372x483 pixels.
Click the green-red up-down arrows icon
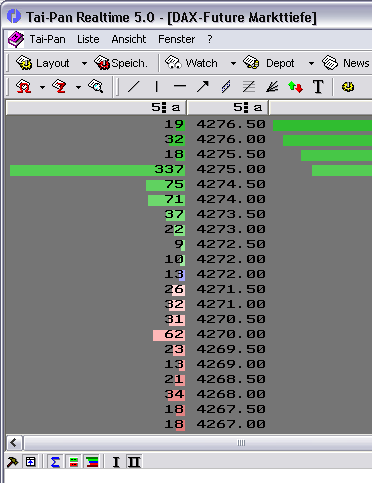[295, 87]
